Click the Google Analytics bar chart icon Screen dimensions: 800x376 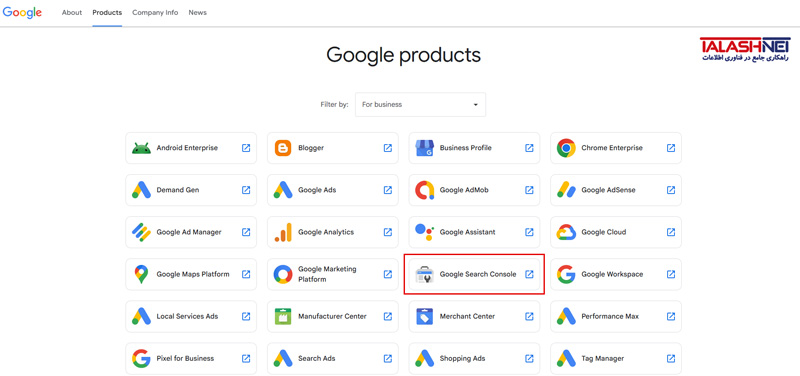pyautogui.click(x=283, y=232)
